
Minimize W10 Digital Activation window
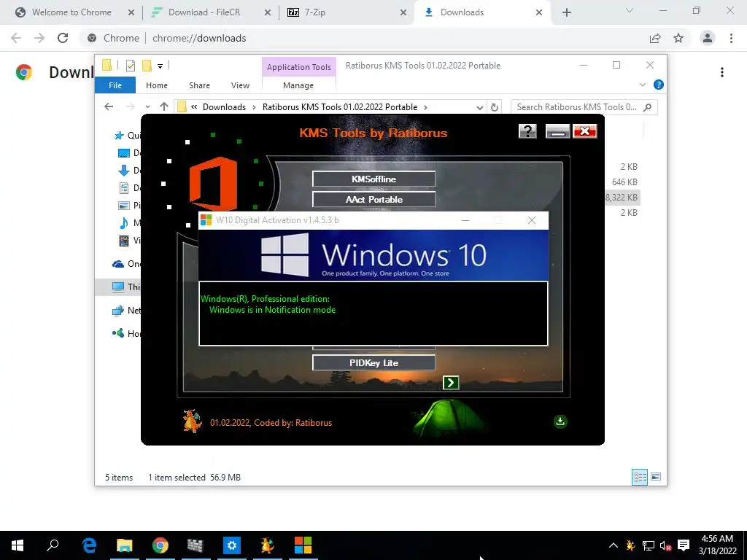pos(465,220)
